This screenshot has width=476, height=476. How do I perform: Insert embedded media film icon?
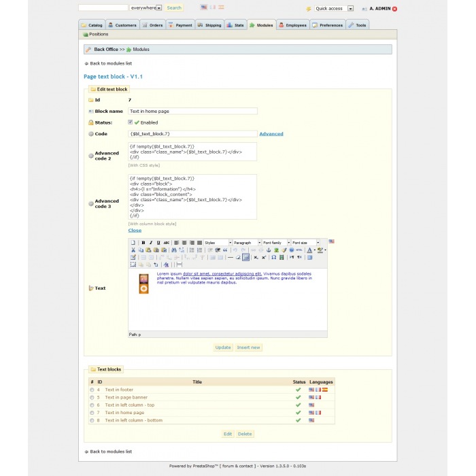(282, 258)
